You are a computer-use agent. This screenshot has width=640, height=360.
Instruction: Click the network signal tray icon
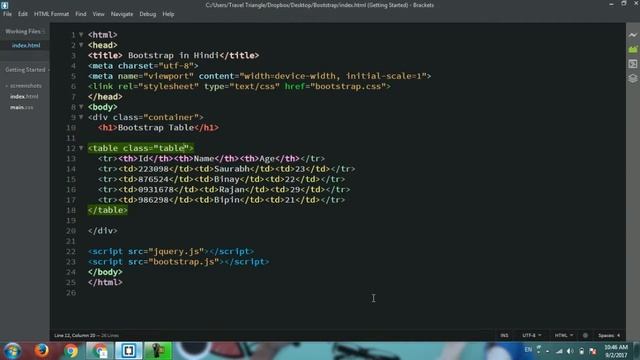[x=559, y=351]
